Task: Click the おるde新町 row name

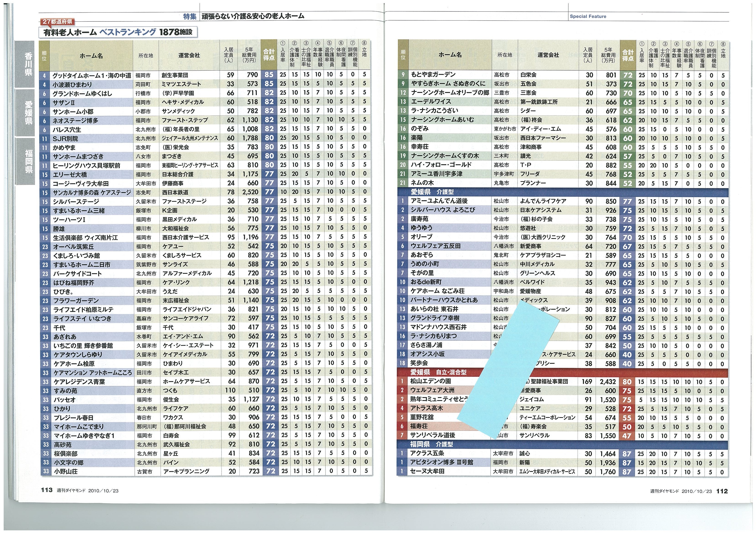Action: click(426, 282)
